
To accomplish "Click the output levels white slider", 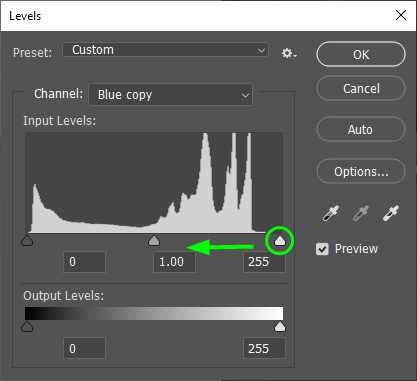I will tap(280, 327).
